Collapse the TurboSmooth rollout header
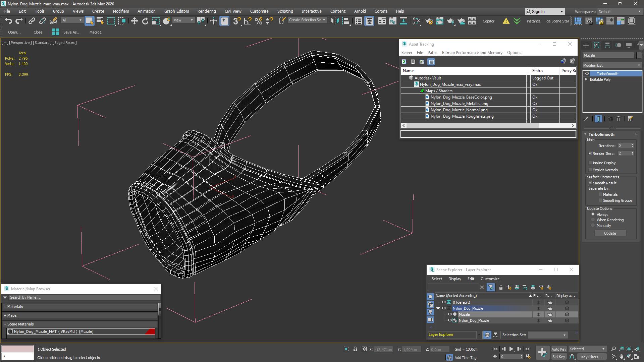This screenshot has width=644, height=362. point(601,134)
